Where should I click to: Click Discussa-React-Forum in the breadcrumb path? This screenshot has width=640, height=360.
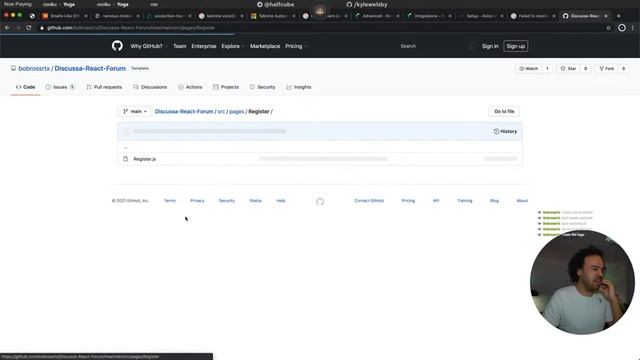pyautogui.click(x=184, y=111)
